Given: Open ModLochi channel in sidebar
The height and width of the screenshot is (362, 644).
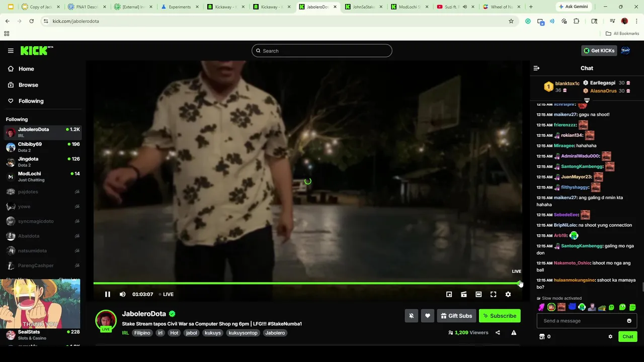Looking at the screenshot, I should [43, 176].
